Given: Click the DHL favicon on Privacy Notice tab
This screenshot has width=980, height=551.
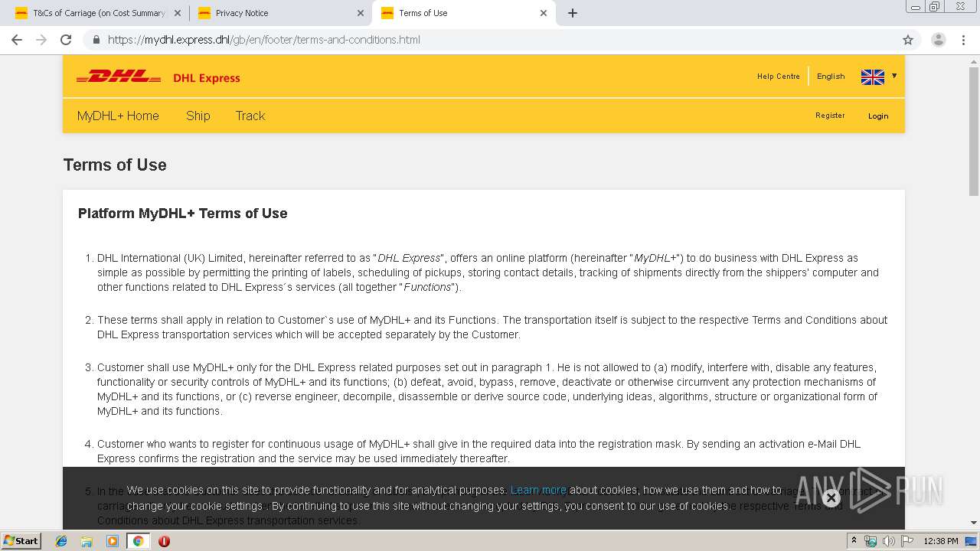Looking at the screenshot, I should 204,13.
